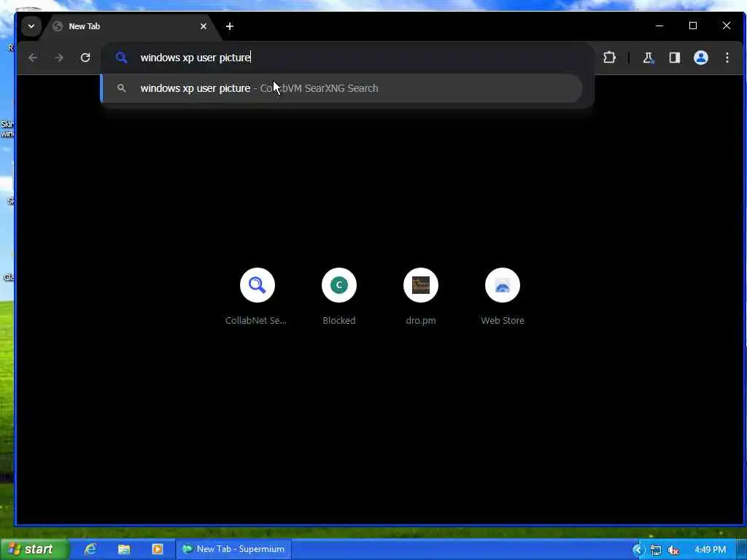Close the New Tab tab
The image size is (747, 560).
[204, 26]
